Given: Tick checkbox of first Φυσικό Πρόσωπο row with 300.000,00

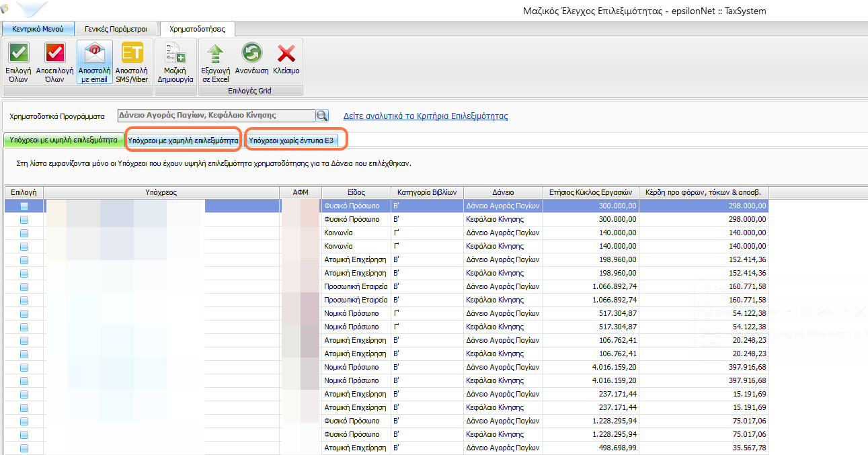Looking at the screenshot, I should tap(24, 206).
